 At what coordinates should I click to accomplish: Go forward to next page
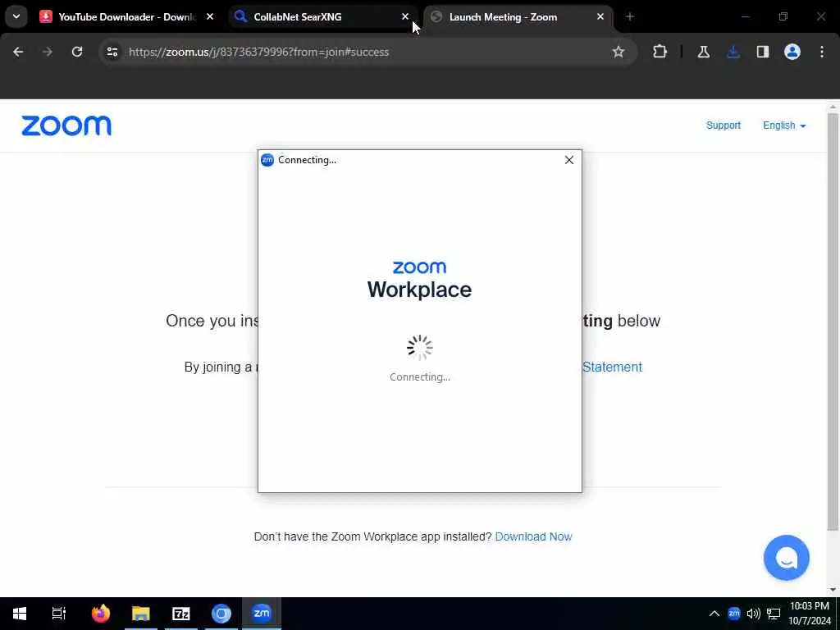click(48, 52)
